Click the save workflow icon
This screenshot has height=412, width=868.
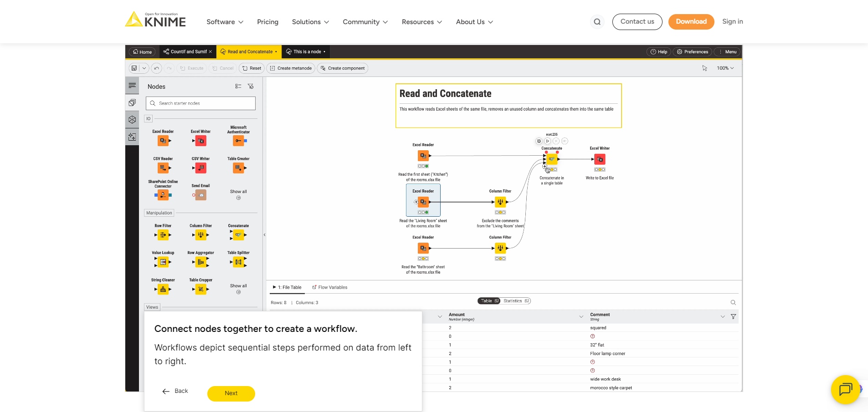(x=134, y=68)
